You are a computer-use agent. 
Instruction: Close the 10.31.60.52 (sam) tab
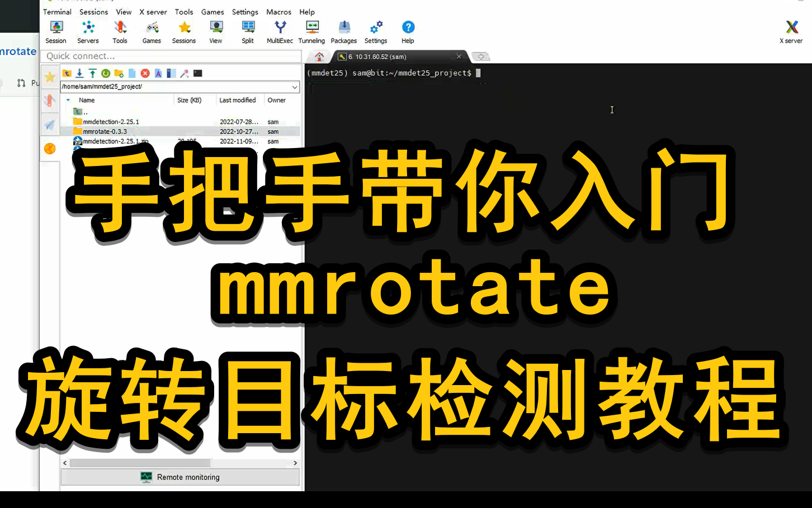459,56
